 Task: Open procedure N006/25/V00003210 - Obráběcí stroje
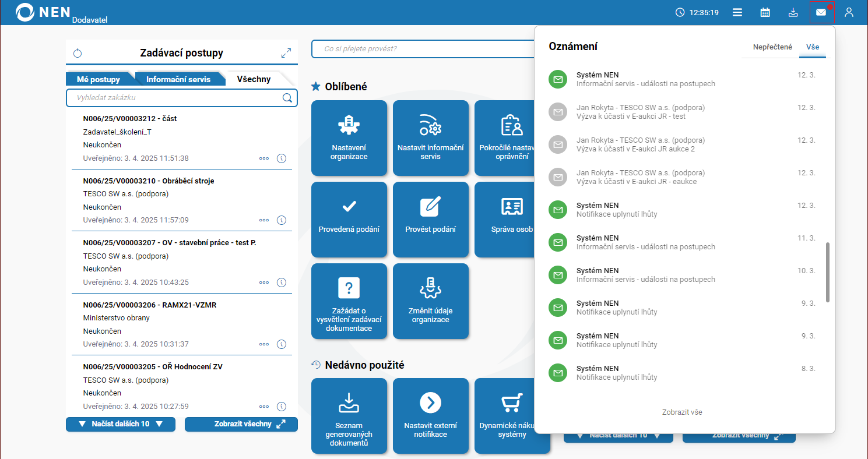coord(149,181)
